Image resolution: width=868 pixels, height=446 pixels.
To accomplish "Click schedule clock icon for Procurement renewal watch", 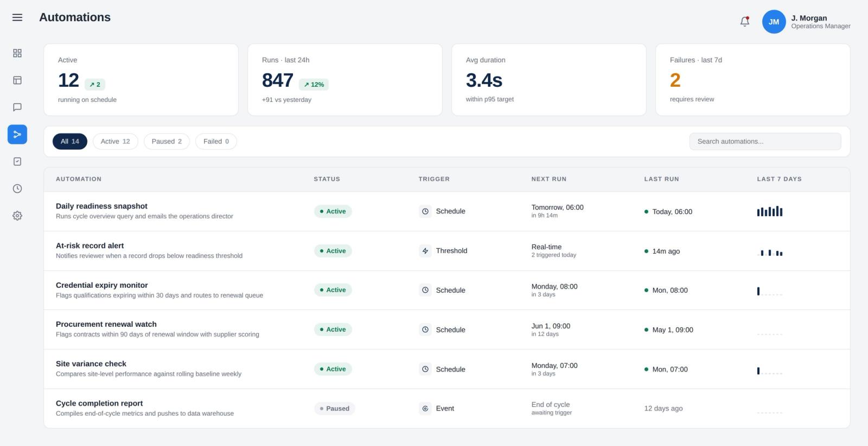I will click(425, 329).
